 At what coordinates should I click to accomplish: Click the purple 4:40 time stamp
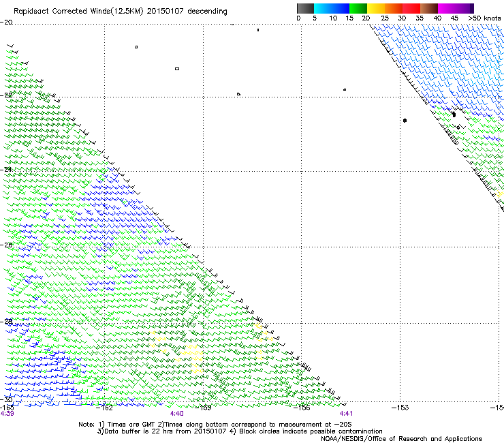[x=177, y=414]
